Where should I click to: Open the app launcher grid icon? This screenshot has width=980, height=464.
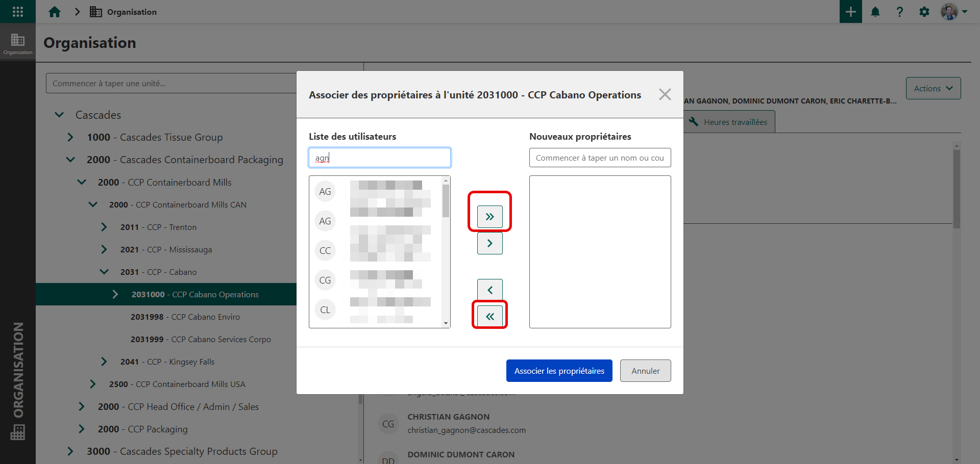click(x=18, y=12)
